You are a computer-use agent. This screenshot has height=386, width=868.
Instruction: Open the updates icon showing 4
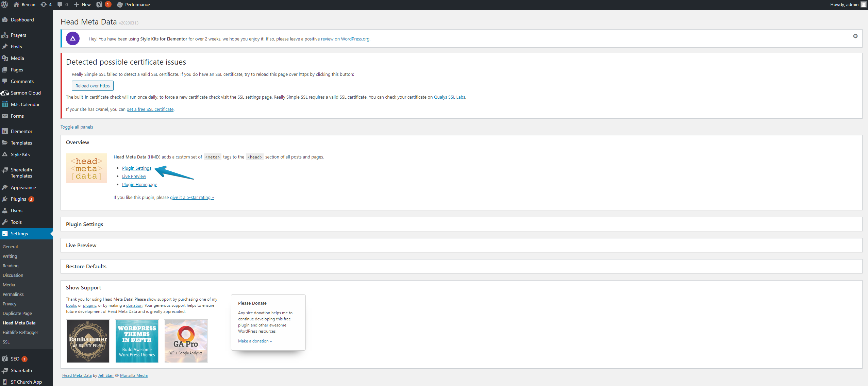pos(44,4)
